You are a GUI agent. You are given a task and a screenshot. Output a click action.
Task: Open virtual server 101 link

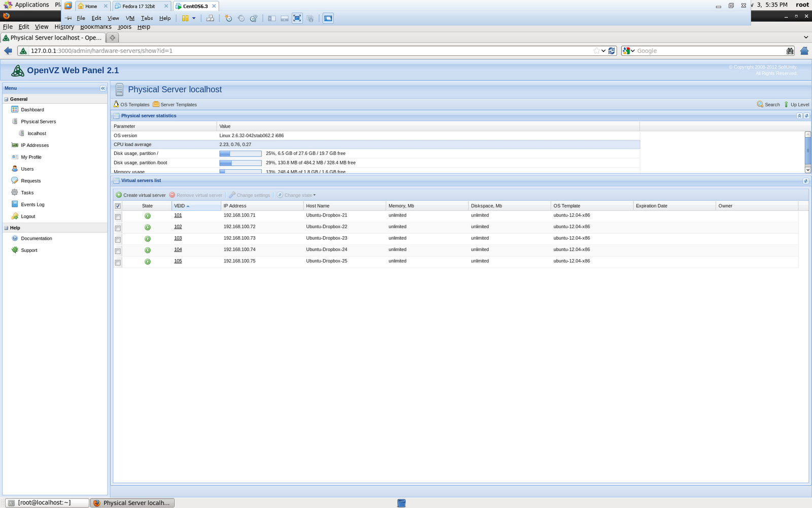pos(178,215)
